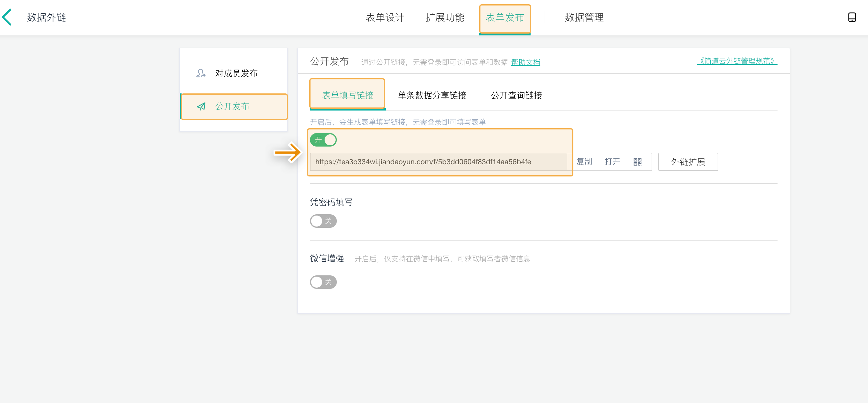Image resolution: width=868 pixels, height=403 pixels.
Task: Click 打开 to open the form link
Action: coord(612,162)
